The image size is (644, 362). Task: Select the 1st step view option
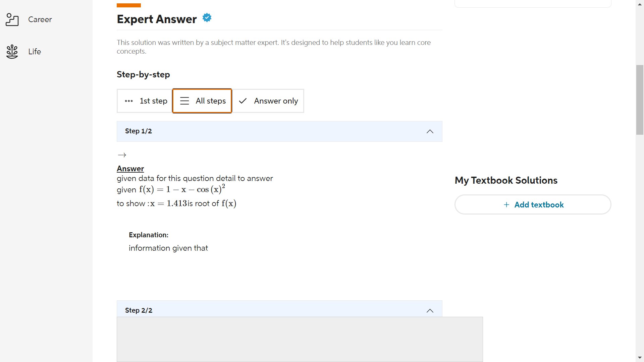[x=153, y=101]
